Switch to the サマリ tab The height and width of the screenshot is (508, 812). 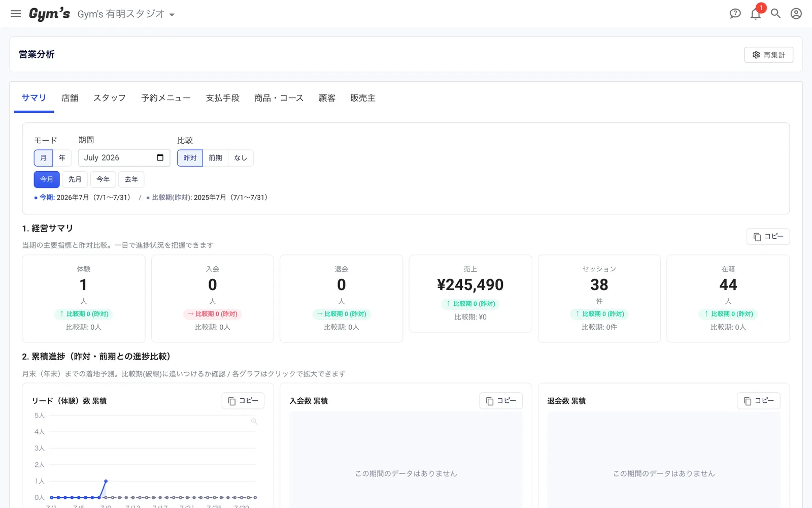point(34,98)
